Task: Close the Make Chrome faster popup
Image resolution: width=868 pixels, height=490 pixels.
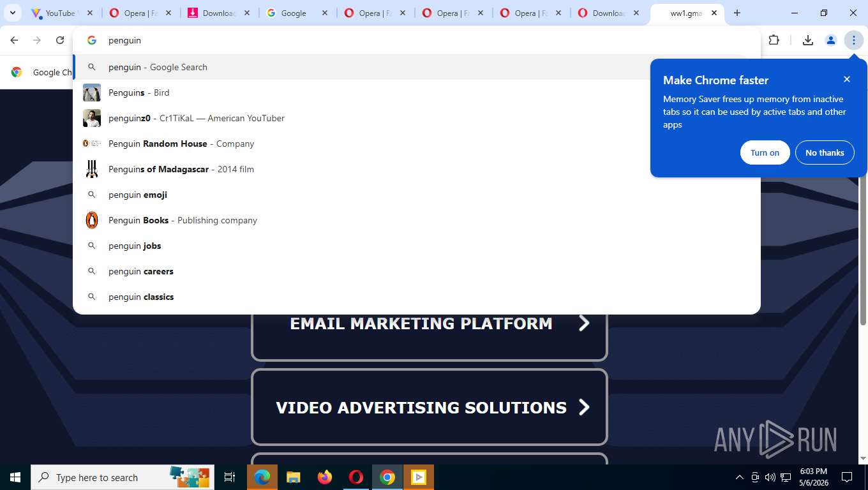Action: 847,79
